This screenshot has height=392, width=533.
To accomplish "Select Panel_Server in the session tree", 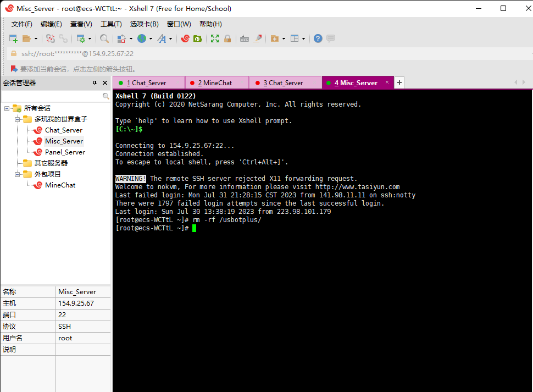I will (65, 152).
